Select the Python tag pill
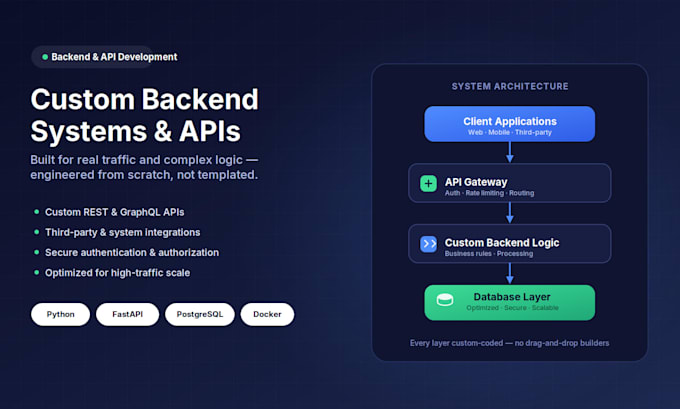Viewport: 680px width, 409px height. click(x=60, y=314)
